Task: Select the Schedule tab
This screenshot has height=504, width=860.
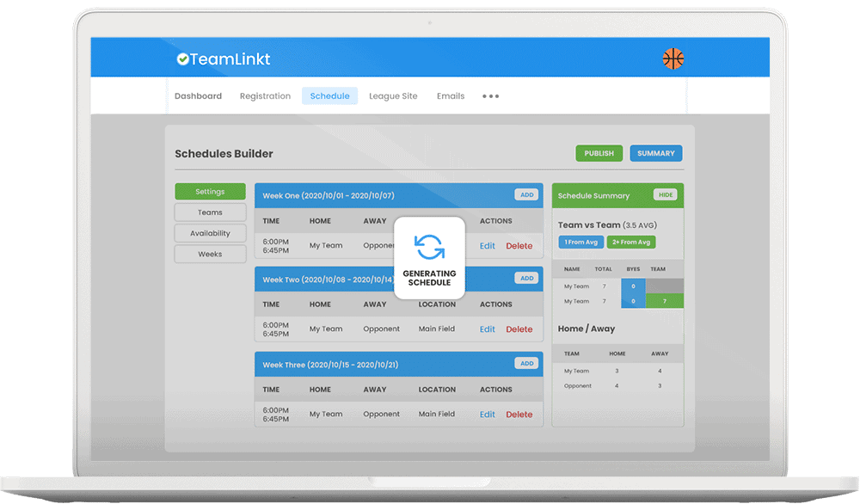Action: [329, 96]
